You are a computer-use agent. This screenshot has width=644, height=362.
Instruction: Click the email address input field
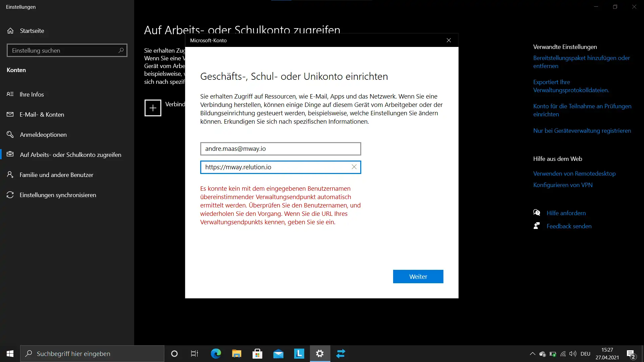(x=280, y=149)
